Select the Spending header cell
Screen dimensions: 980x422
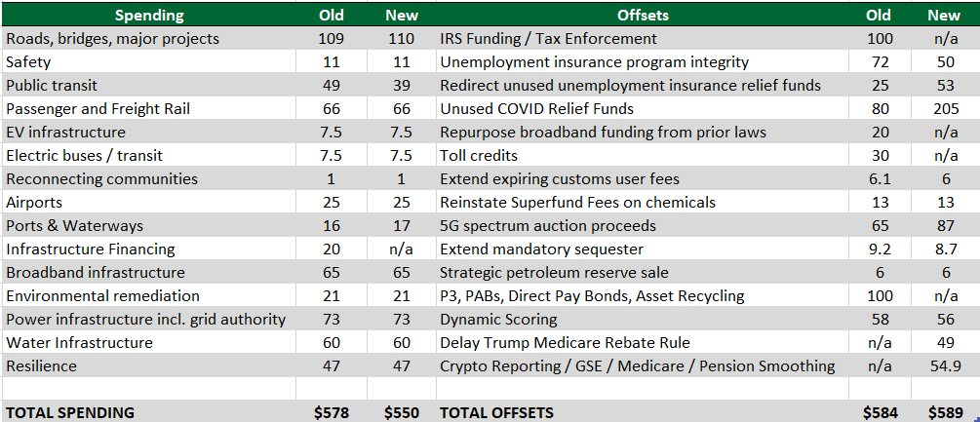(x=149, y=15)
